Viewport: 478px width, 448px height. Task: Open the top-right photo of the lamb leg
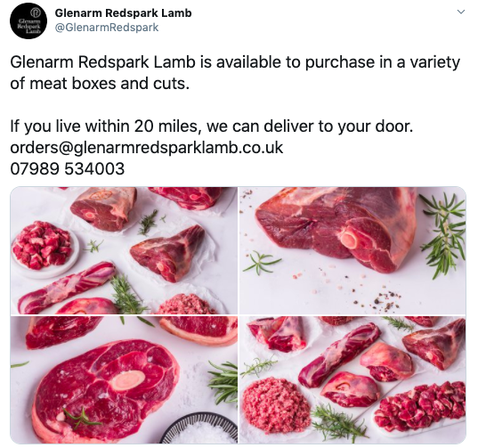point(352,250)
